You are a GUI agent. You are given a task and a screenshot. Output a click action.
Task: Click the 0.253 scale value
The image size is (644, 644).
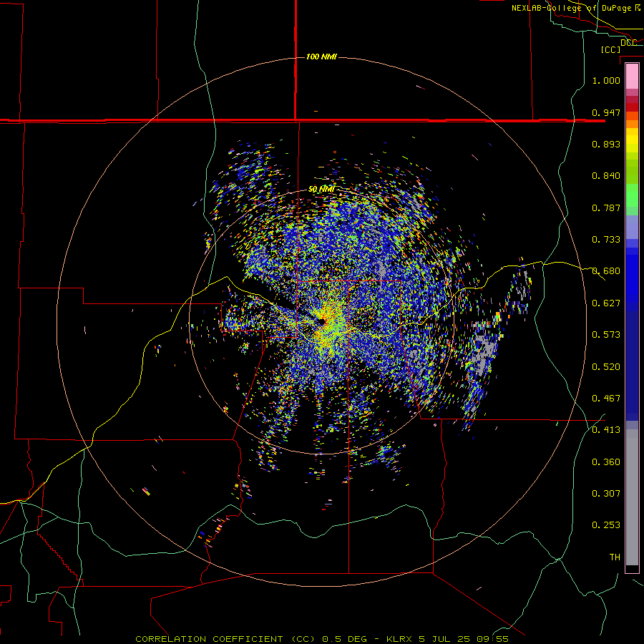tap(606, 525)
